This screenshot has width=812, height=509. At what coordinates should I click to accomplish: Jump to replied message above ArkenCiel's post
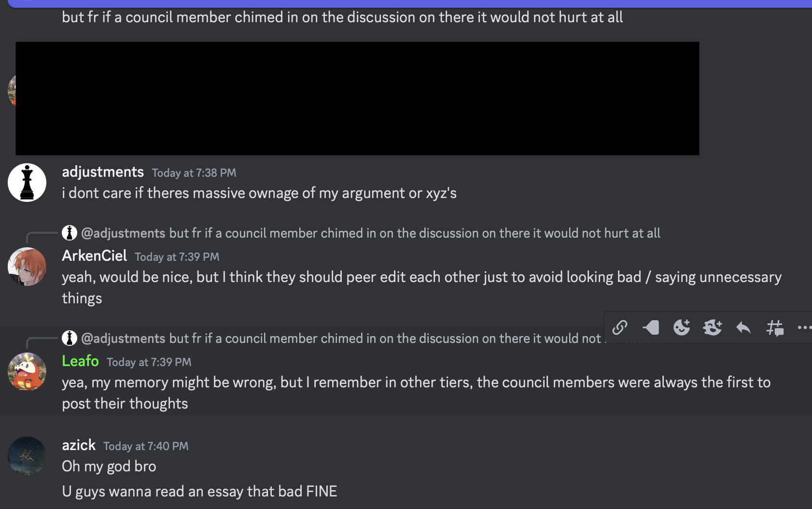415,233
